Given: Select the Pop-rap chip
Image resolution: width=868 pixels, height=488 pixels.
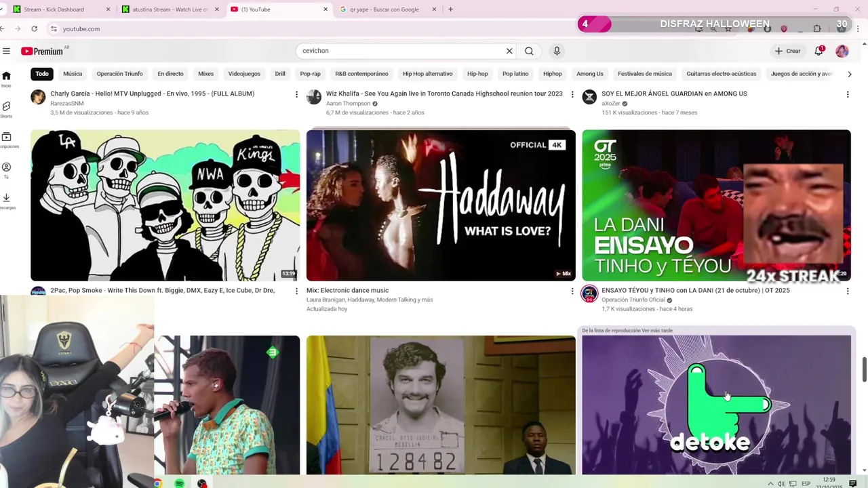Looking at the screenshot, I should [310, 74].
